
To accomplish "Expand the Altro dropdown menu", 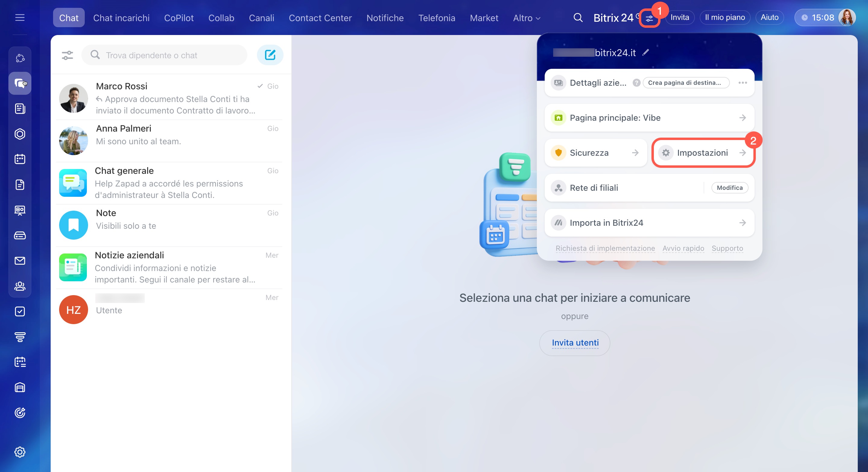I will pos(526,18).
